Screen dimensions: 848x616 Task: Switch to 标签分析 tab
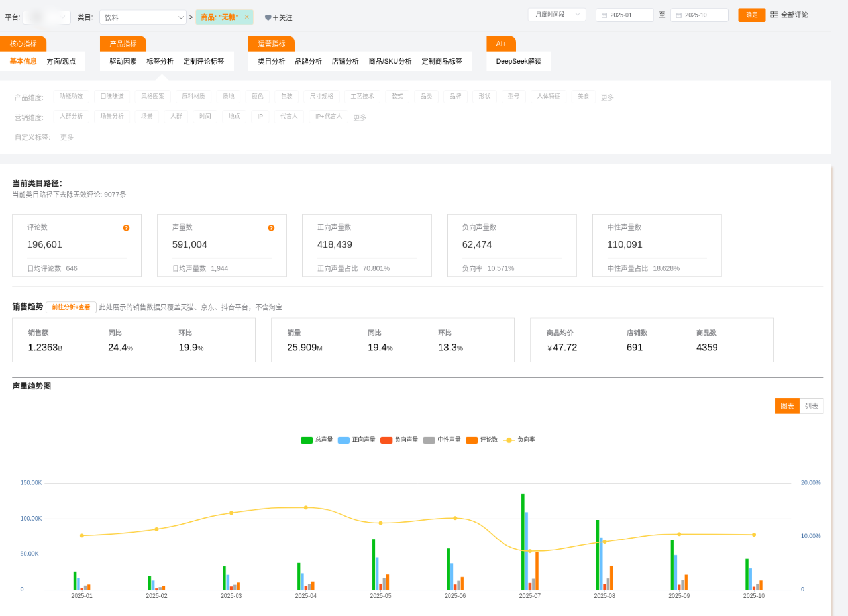[160, 61]
